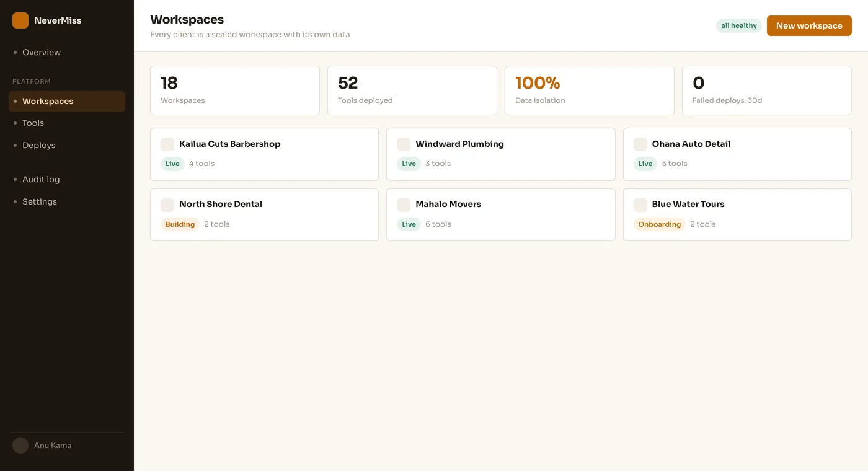This screenshot has width=868, height=471.
Task: Open the Ohana Auto Detail title
Action: point(691,144)
